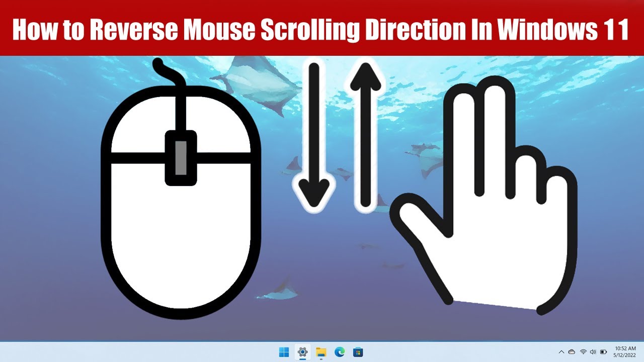
Task: Open the clock showing 10:52 AM
Action: tap(624, 352)
